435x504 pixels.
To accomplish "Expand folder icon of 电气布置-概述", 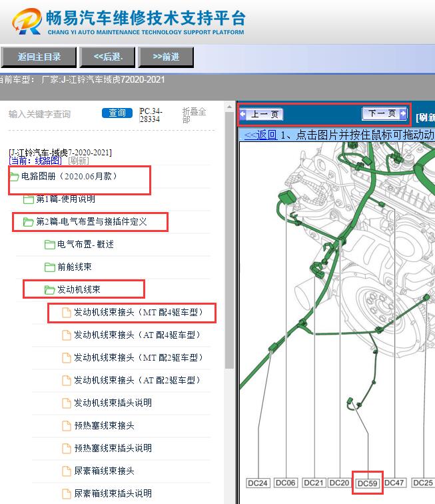I will click(x=49, y=245).
